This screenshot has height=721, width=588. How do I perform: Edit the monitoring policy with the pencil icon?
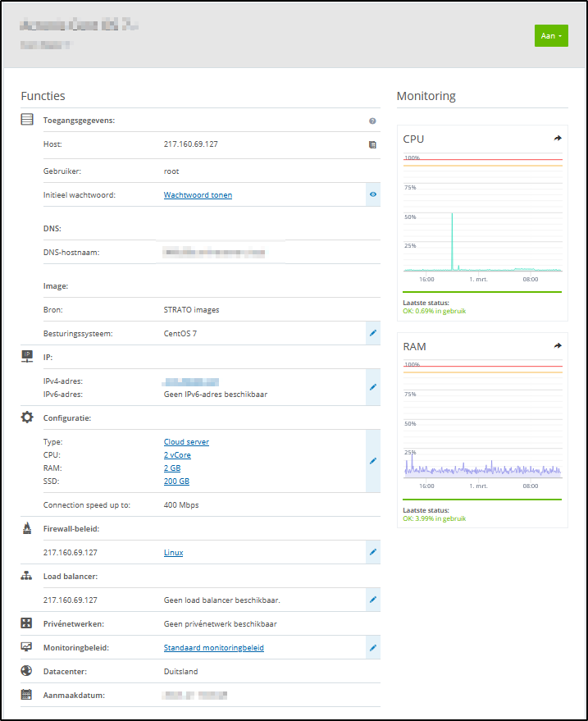tap(372, 648)
